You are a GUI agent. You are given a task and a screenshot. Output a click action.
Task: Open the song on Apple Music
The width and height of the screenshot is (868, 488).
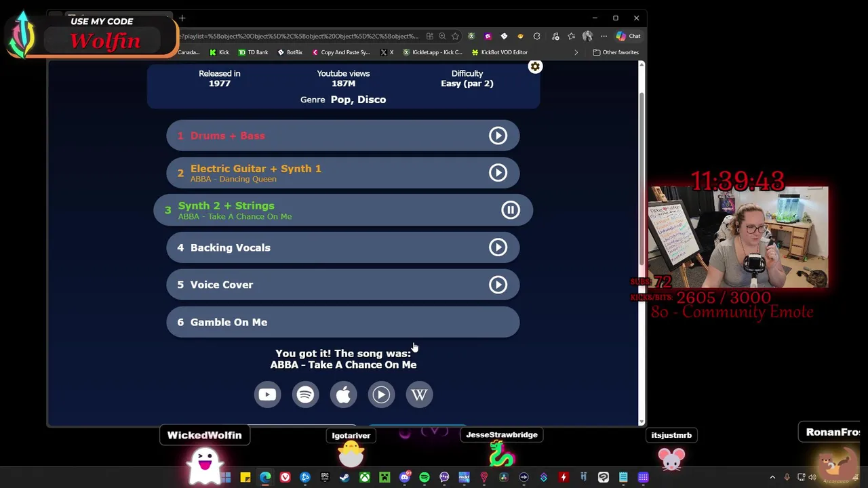(343, 394)
